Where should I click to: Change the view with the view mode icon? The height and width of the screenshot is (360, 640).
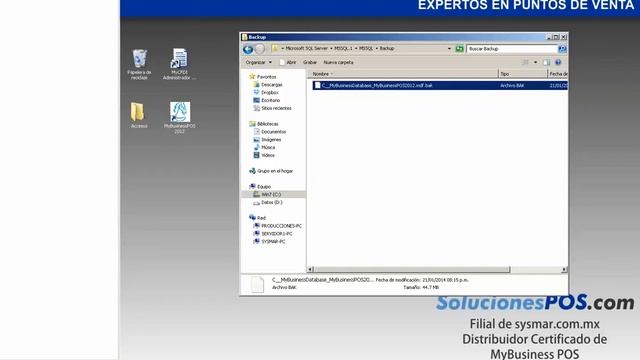tap(525, 62)
